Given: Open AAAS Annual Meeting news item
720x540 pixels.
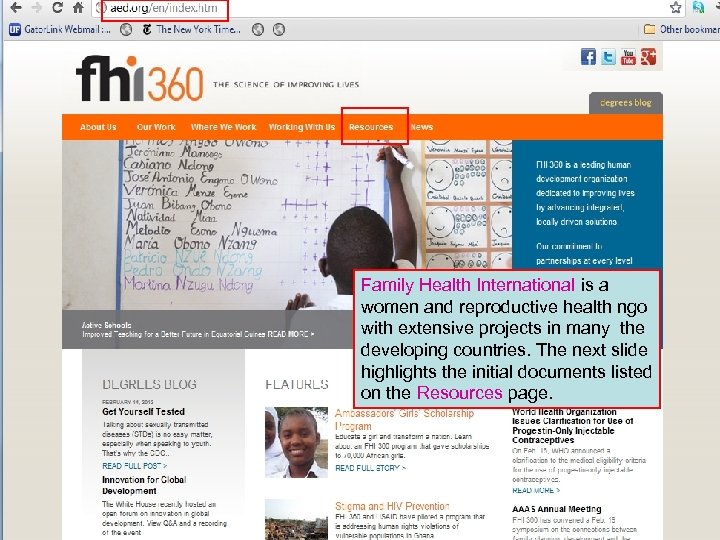Looking at the screenshot, I should tap(557, 509).
